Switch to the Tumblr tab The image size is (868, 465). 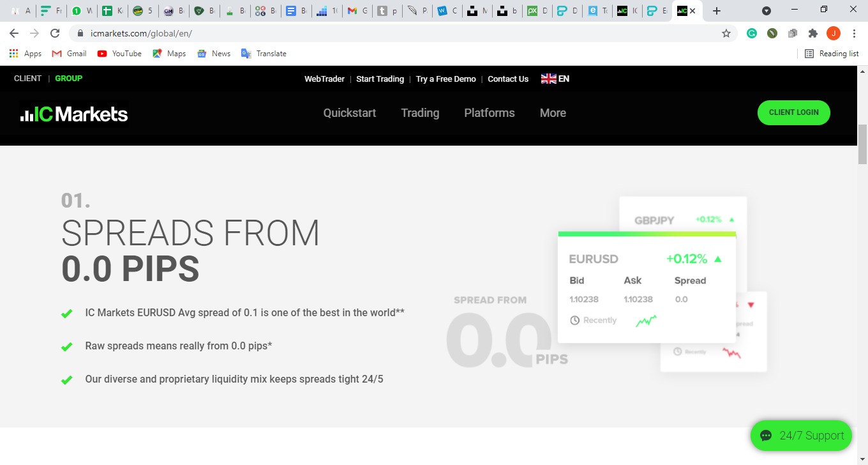(x=387, y=11)
